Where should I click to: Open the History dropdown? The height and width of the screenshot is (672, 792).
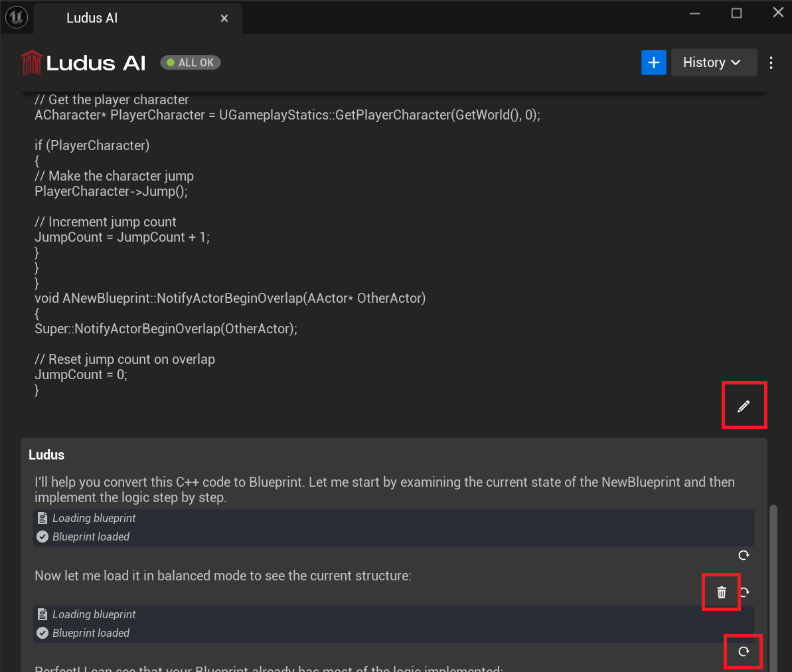coord(714,62)
